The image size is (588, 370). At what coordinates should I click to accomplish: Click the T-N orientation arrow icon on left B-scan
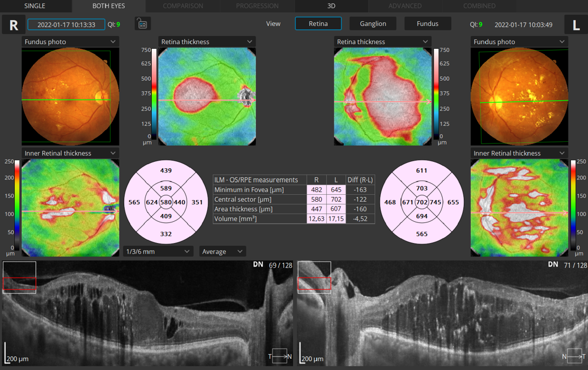pyautogui.click(x=278, y=356)
